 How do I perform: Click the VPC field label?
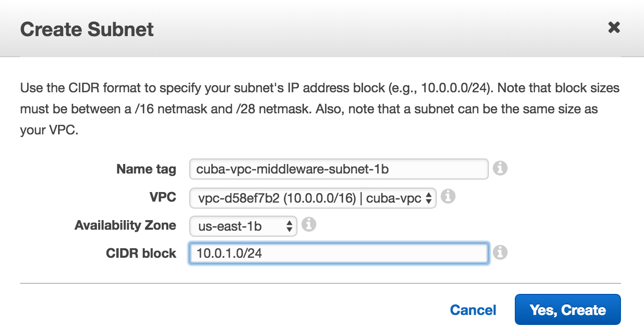(163, 197)
